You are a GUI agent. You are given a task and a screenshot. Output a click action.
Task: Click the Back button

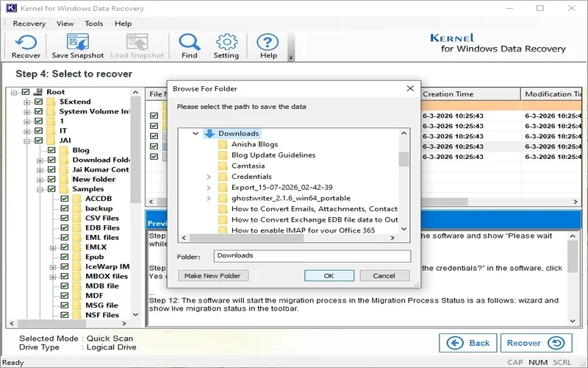(468, 343)
